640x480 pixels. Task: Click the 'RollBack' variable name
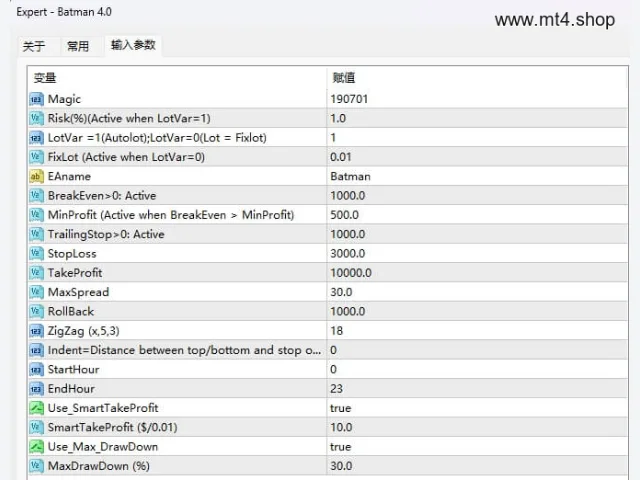click(x=71, y=312)
